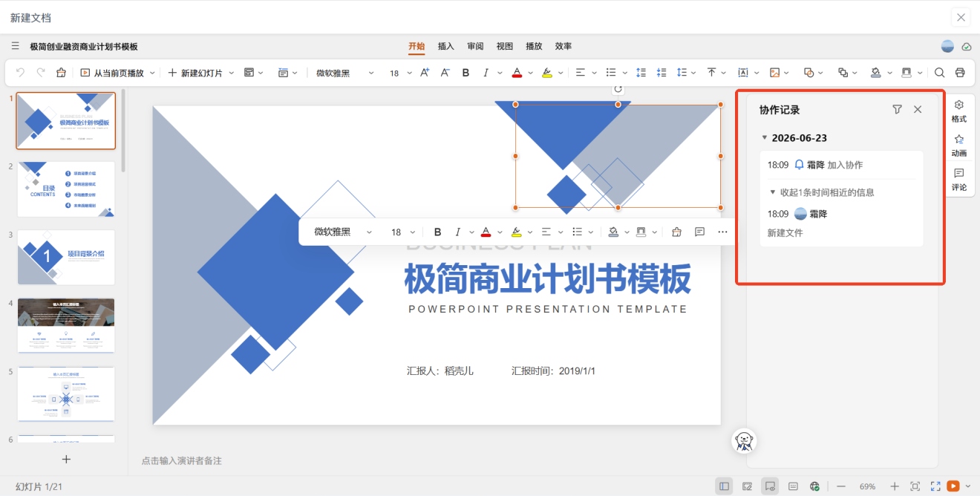Open the font size 18 dropdown in the main toolbar

click(399, 73)
